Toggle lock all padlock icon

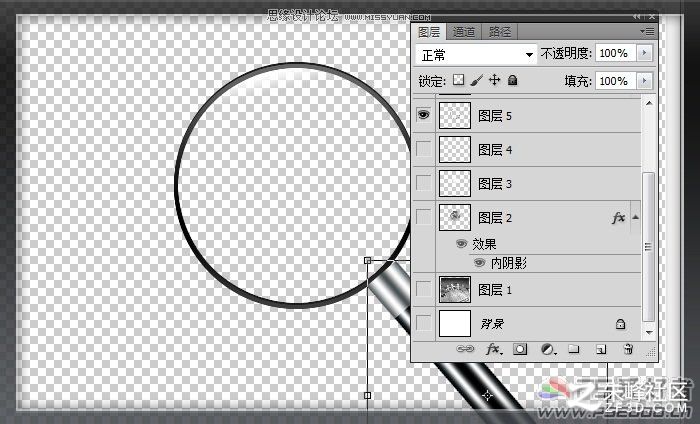512,80
